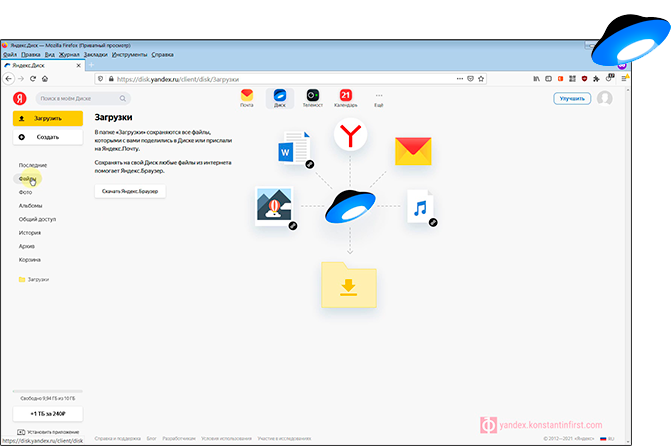Image resolution: width=672 pixels, height=446 pixels.
Task: Close the Яндекс.Диск browser tab
Action: pos(78,66)
